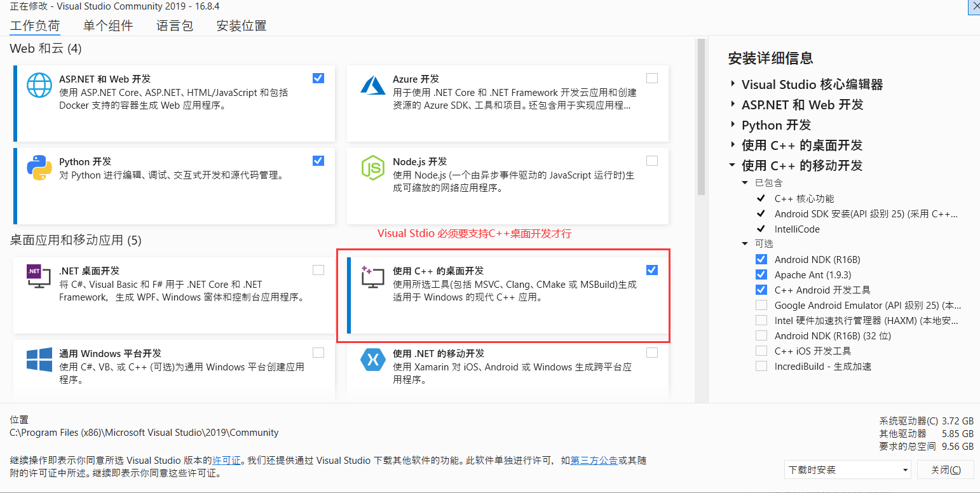
Task: Click the .NET 桌面开发 icon
Action: (39, 277)
